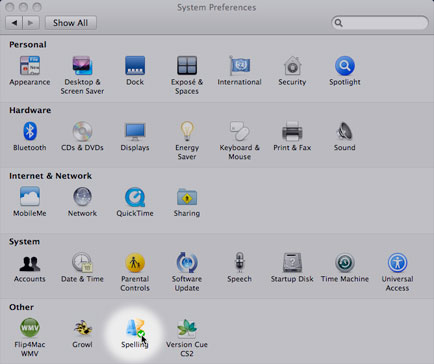Go back with the left arrow button
This screenshot has height=364, width=434.
(14, 23)
